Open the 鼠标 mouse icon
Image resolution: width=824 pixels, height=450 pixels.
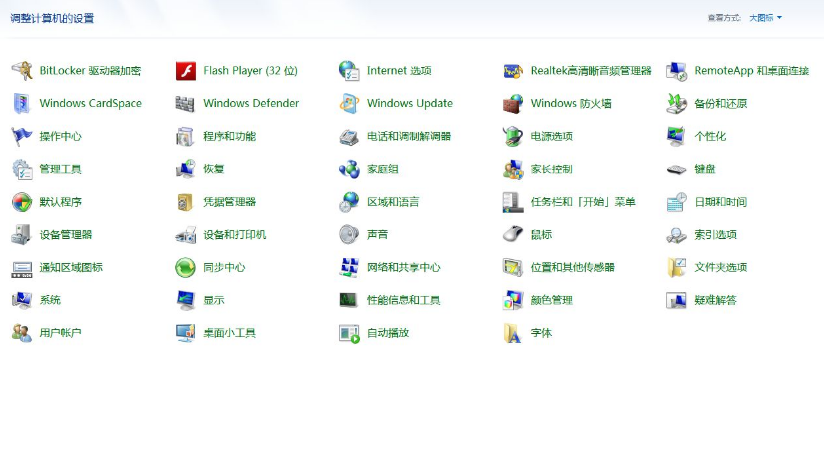pyautogui.click(x=513, y=234)
